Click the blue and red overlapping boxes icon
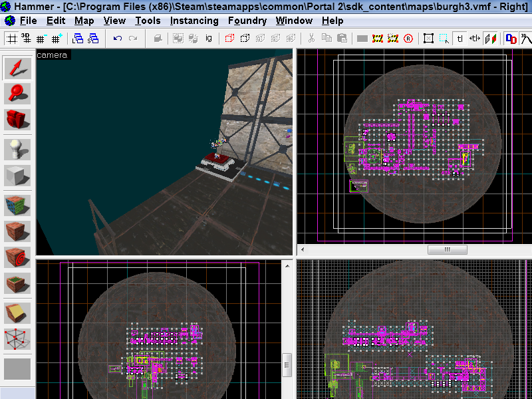 tap(511, 39)
